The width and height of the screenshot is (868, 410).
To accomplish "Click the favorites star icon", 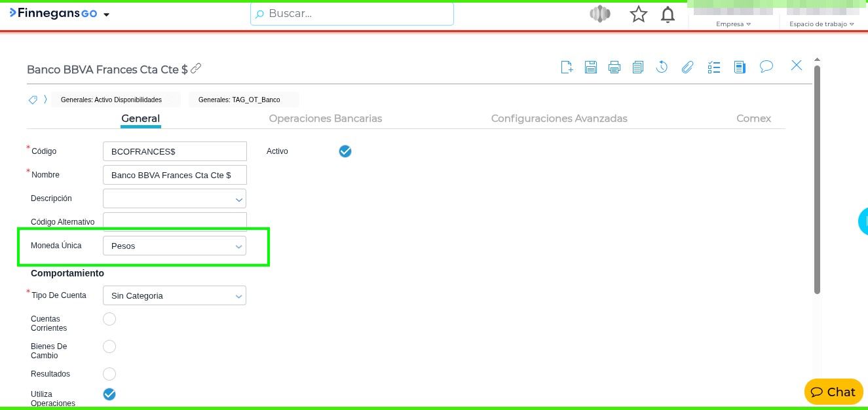I will click(x=638, y=14).
